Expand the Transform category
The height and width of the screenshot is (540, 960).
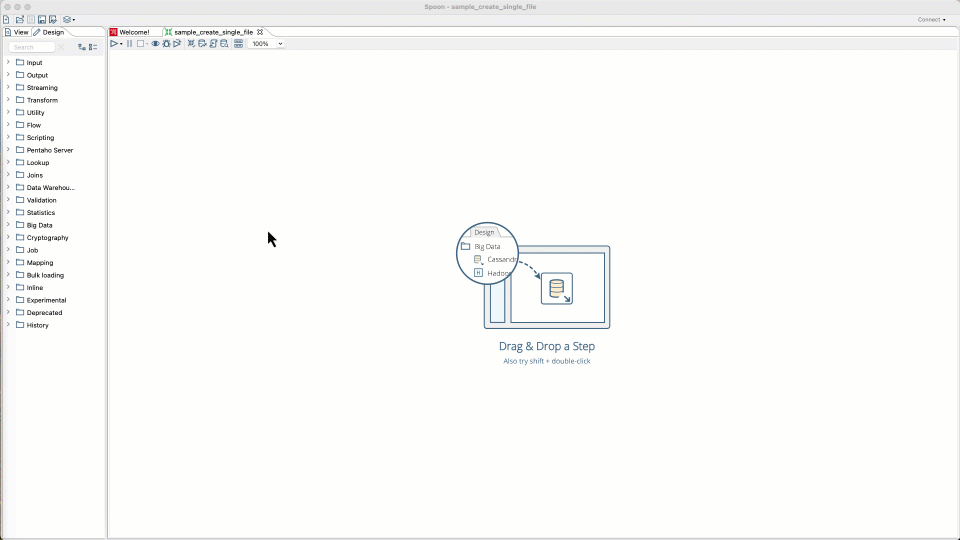[x=8, y=100]
